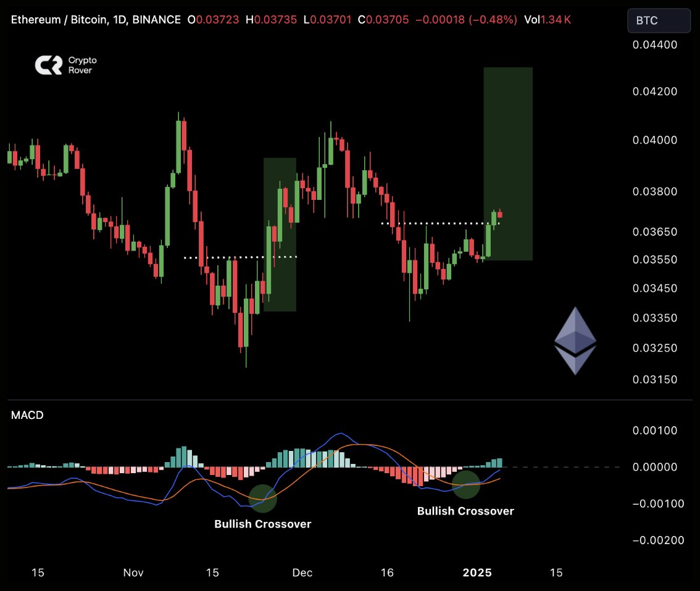
Task: Toggle the MACD indicator label
Action: pyautogui.click(x=27, y=415)
